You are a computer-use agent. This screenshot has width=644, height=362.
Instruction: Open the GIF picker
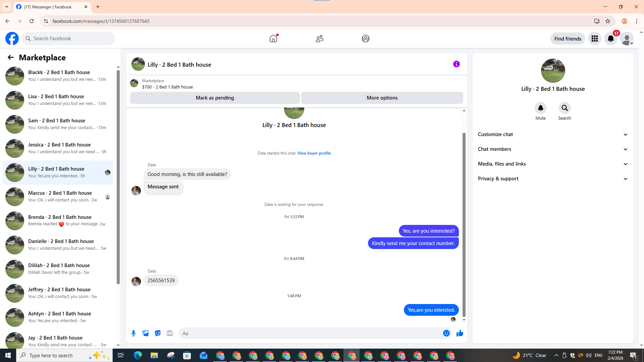click(x=170, y=333)
